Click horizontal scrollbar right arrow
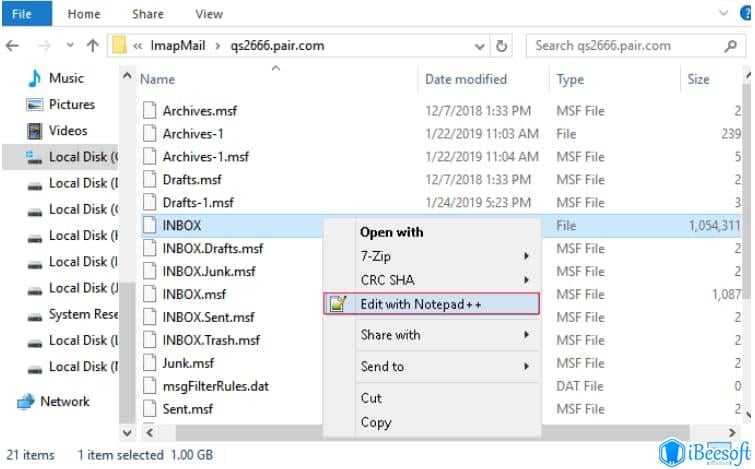This screenshot has width=755, height=469. click(x=732, y=433)
